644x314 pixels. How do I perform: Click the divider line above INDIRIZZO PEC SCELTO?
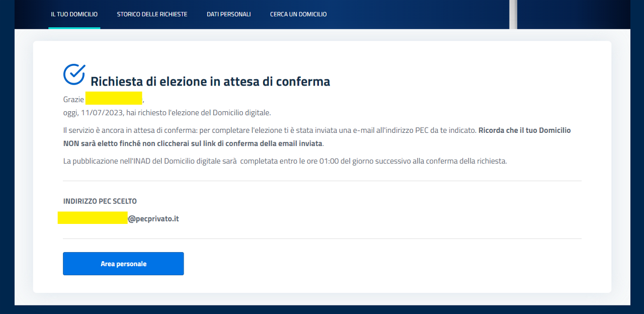pos(322,181)
